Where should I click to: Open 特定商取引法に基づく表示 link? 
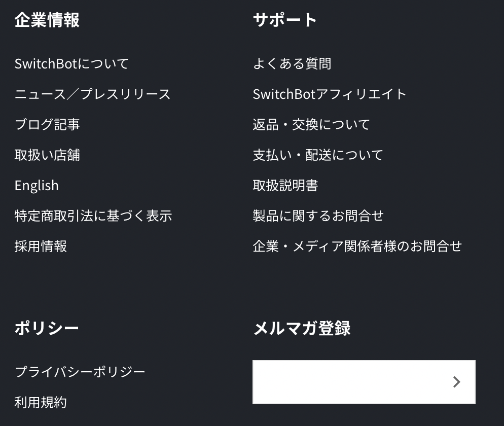point(93,216)
